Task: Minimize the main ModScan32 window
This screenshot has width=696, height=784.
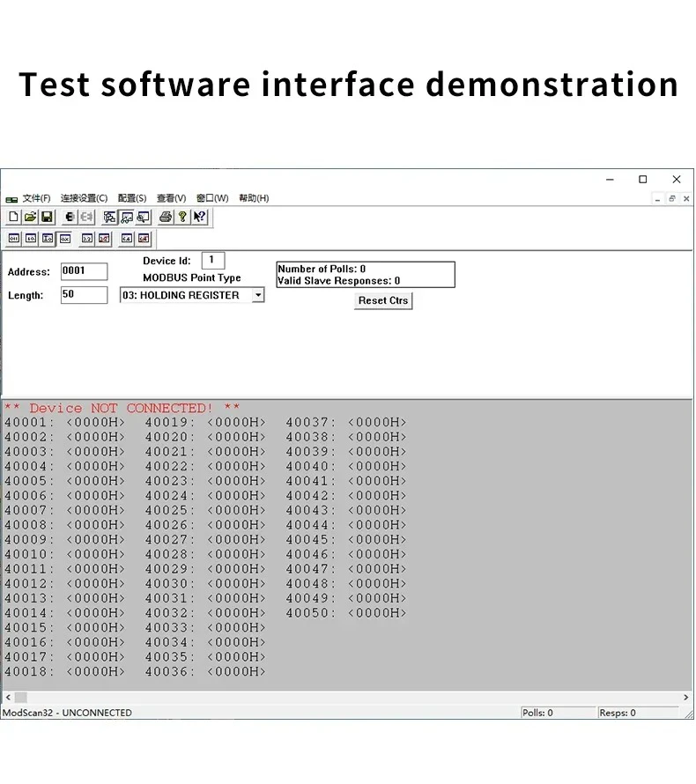Action: pyautogui.click(x=610, y=180)
